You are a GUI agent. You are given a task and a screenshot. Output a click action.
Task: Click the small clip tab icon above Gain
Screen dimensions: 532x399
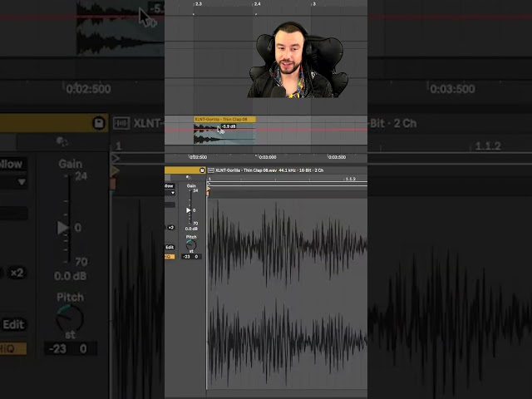point(189,177)
